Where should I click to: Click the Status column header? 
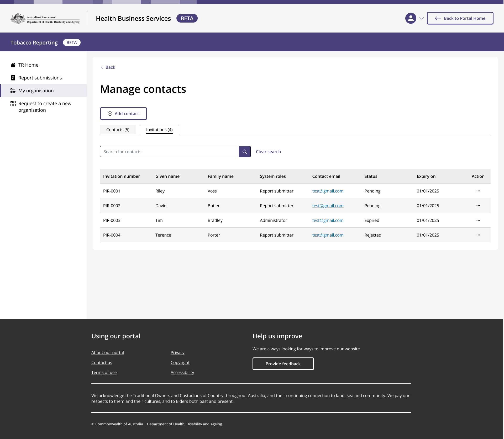371,176
